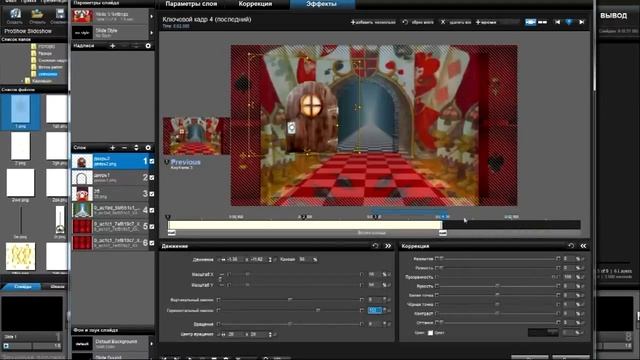Add a layer with the Слои plus icon
This screenshot has height=360, width=640.
coord(112,147)
